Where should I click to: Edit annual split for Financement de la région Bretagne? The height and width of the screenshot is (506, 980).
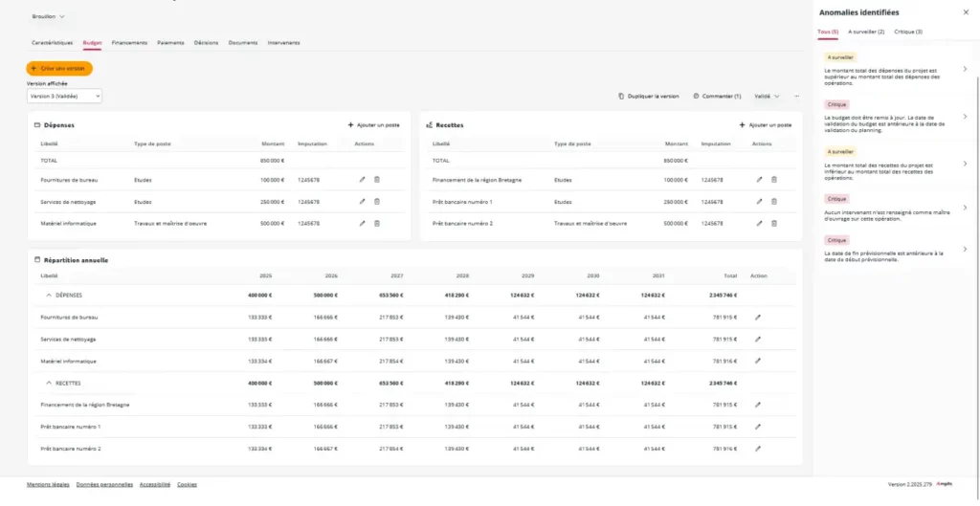point(758,405)
